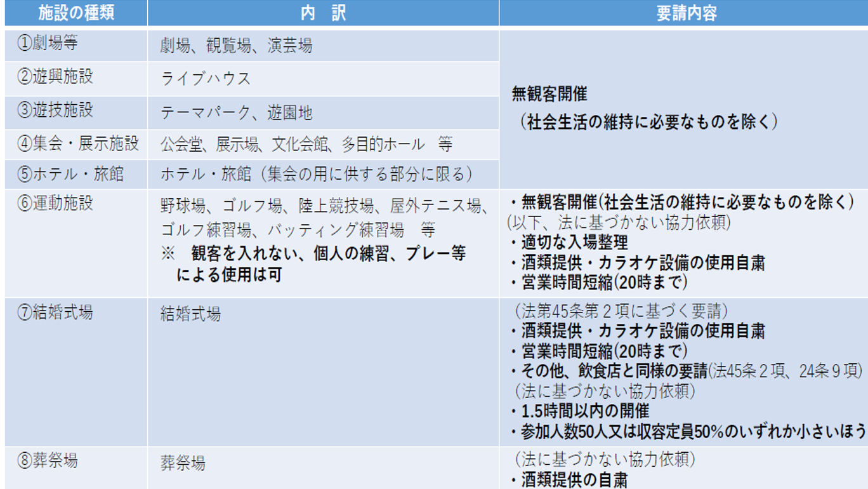868x489 pixels.
Task: Click 野球場、ゴルフ場、陸上競技場 line
Action: 324,206
